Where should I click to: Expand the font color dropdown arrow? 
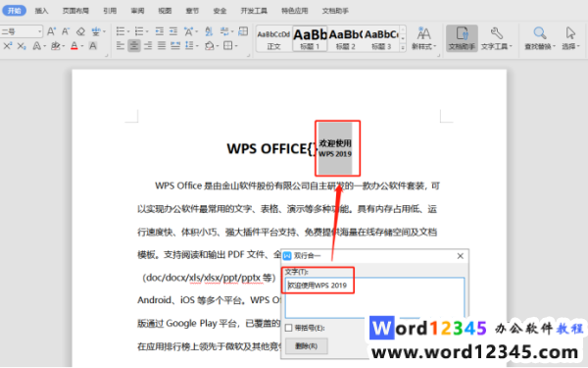82,46
